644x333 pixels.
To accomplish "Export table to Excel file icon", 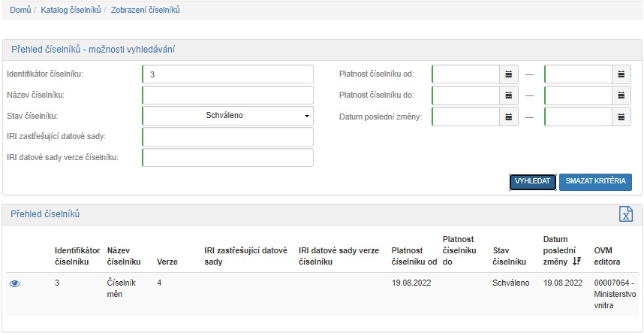I will click(x=625, y=214).
